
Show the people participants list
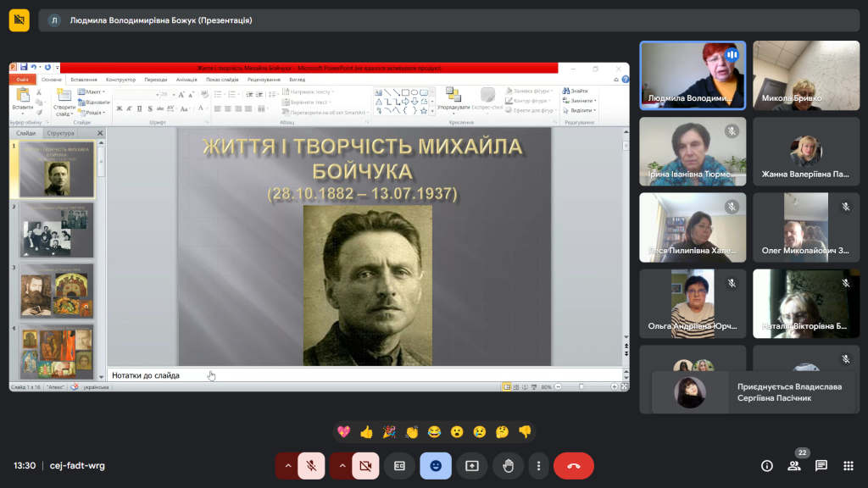click(x=794, y=465)
